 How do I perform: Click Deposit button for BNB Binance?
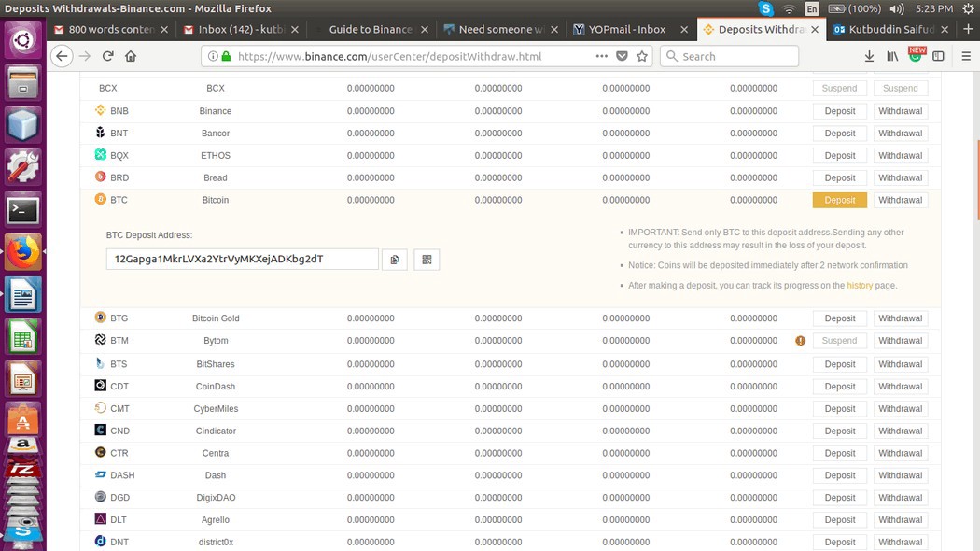(839, 111)
